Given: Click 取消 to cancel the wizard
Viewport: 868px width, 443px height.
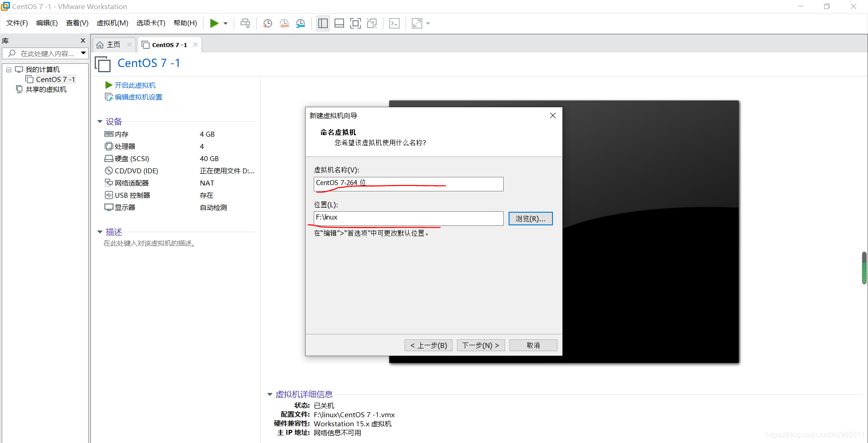Looking at the screenshot, I should [533, 345].
